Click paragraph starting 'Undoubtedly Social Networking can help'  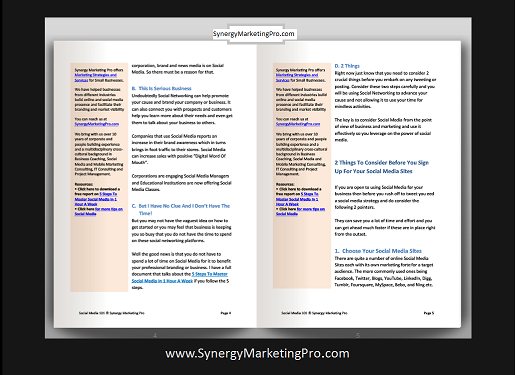coord(182,109)
